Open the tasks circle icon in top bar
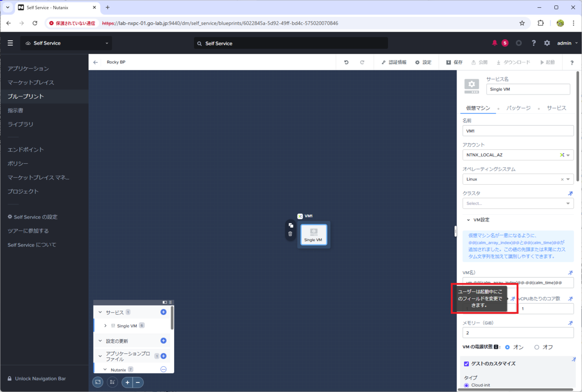Viewport: 582px width, 392px height. 518,43
